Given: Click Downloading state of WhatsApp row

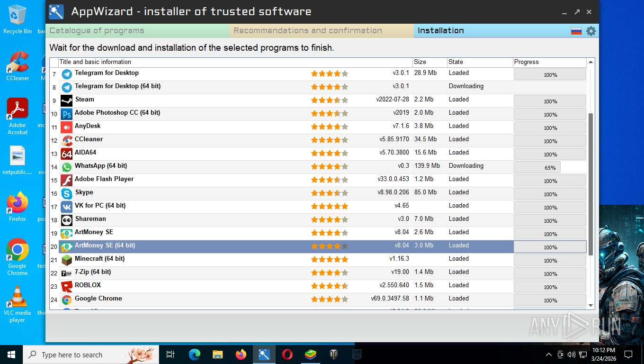Looking at the screenshot, I should tap(466, 166).
